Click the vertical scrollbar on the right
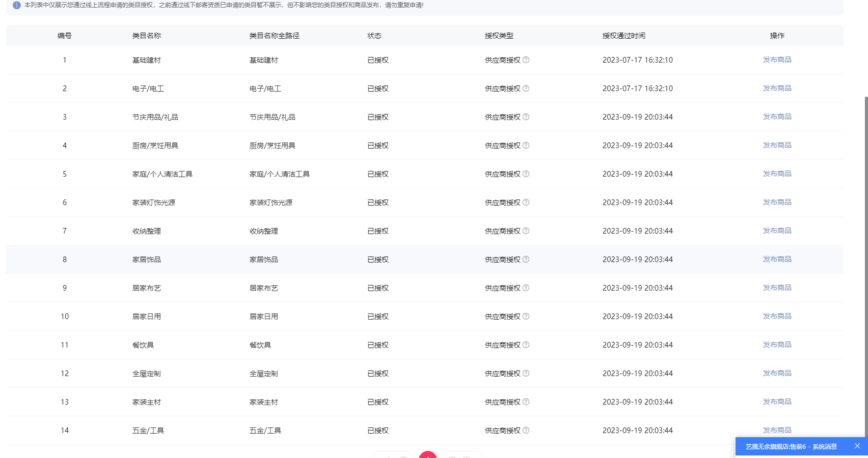The width and height of the screenshot is (868, 458). [865, 254]
